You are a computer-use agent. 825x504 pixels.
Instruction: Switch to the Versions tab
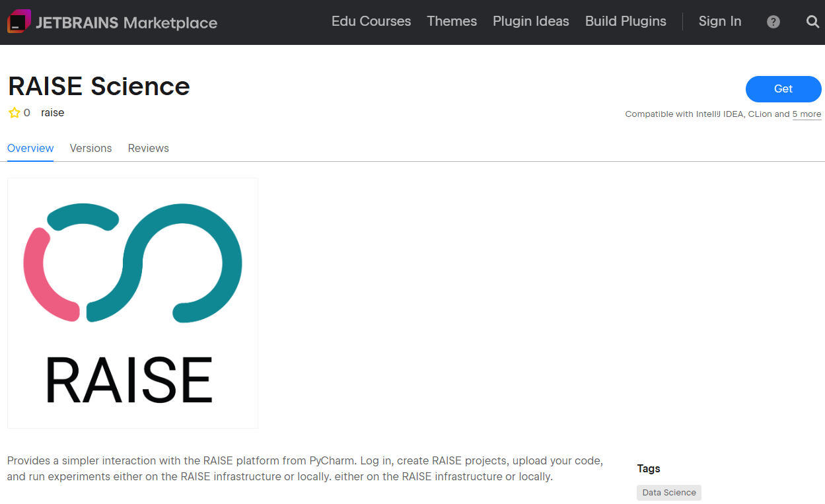[x=90, y=148]
